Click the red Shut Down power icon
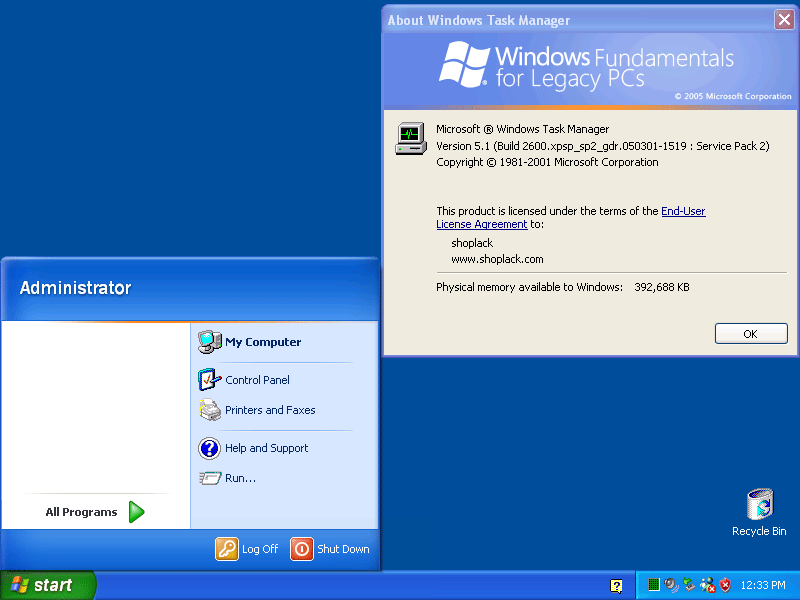Image resolution: width=800 pixels, height=600 pixels. (302, 549)
